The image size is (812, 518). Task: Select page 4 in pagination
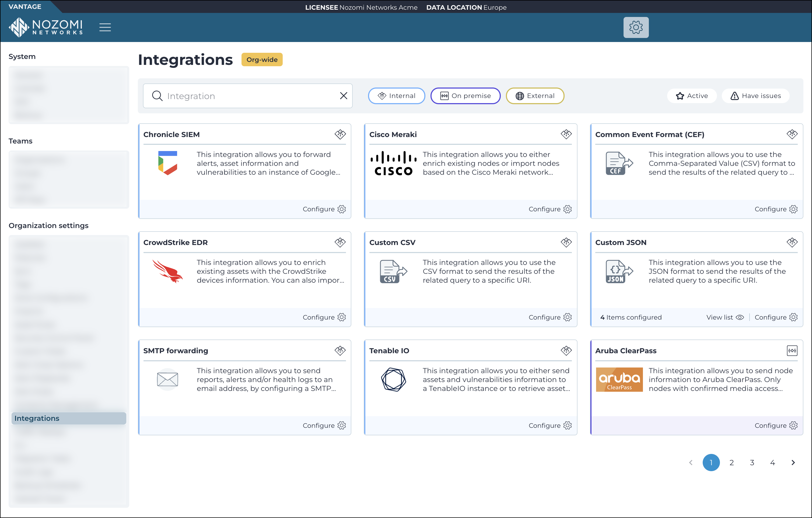tap(772, 463)
